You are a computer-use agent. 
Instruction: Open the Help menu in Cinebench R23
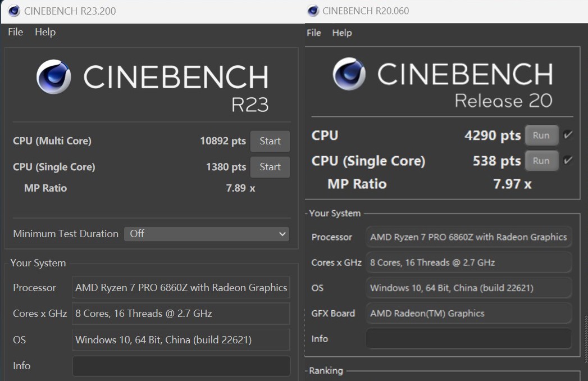45,32
